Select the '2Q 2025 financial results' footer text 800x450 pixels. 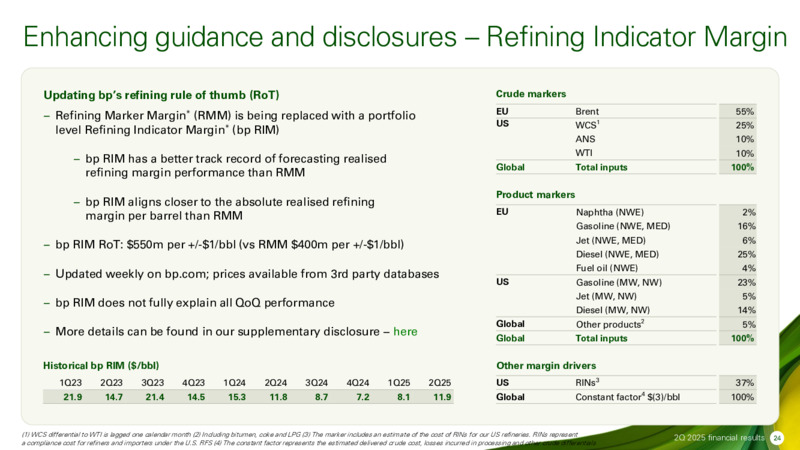click(x=718, y=437)
